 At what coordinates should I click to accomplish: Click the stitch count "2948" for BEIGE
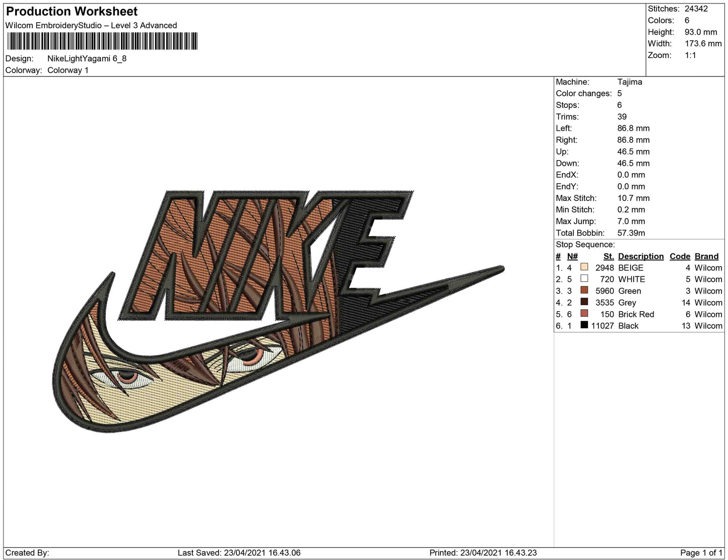click(605, 267)
